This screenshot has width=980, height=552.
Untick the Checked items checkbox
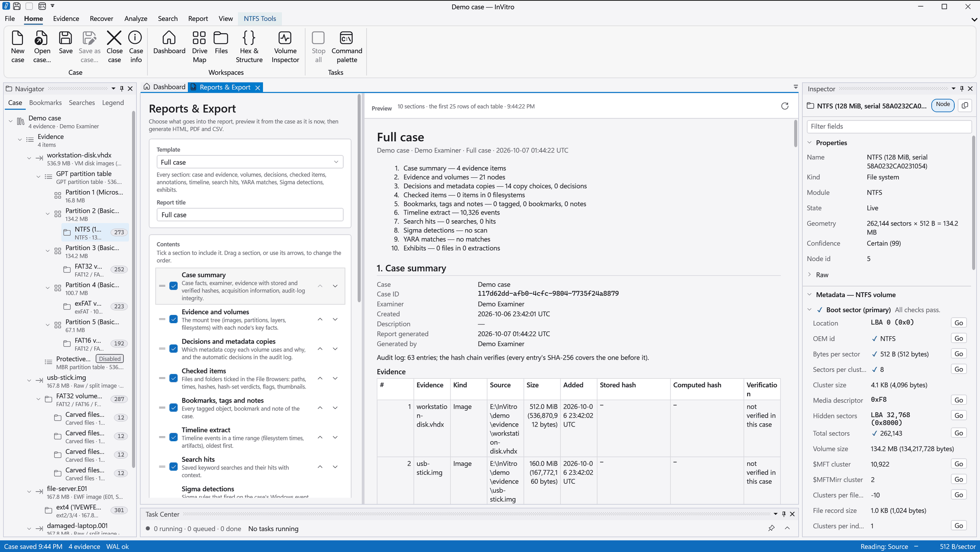(x=174, y=378)
